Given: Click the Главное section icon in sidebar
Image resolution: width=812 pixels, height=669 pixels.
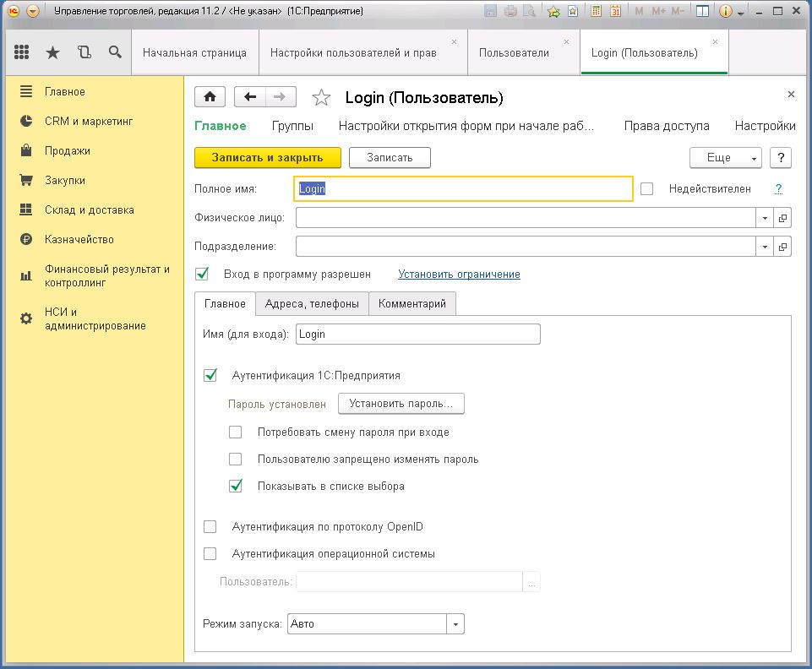Looking at the screenshot, I should [26, 92].
